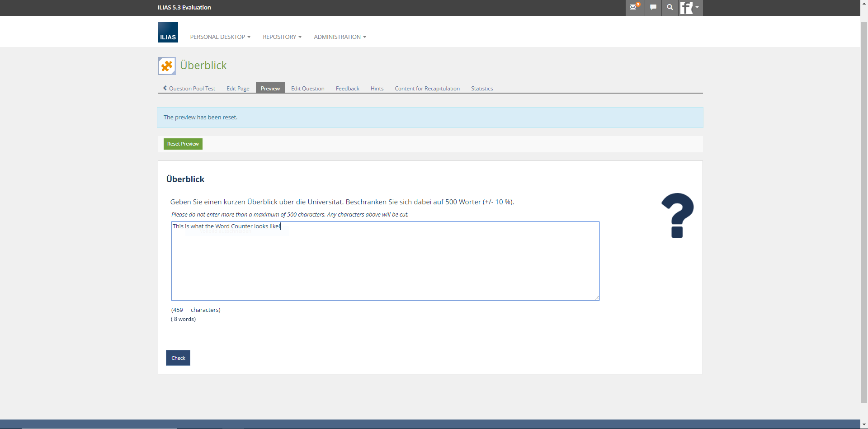Expand the Personal Desktop menu
This screenshot has height=429, width=868.
coord(220,37)
